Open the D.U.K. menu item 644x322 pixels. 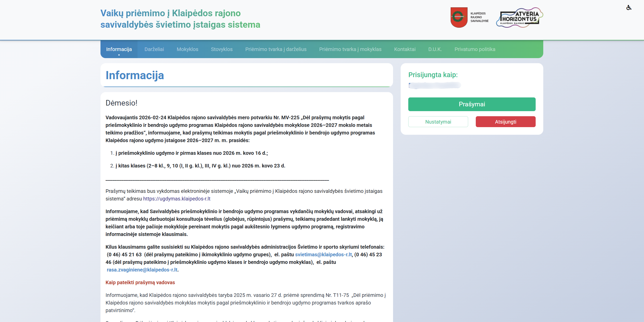click(435, 49)
